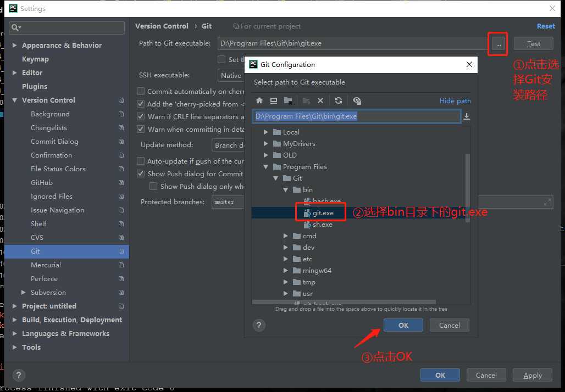Expand the mingw64 folder in file tree
This screenshot has height=392, width=565.
tap(286, 270)
